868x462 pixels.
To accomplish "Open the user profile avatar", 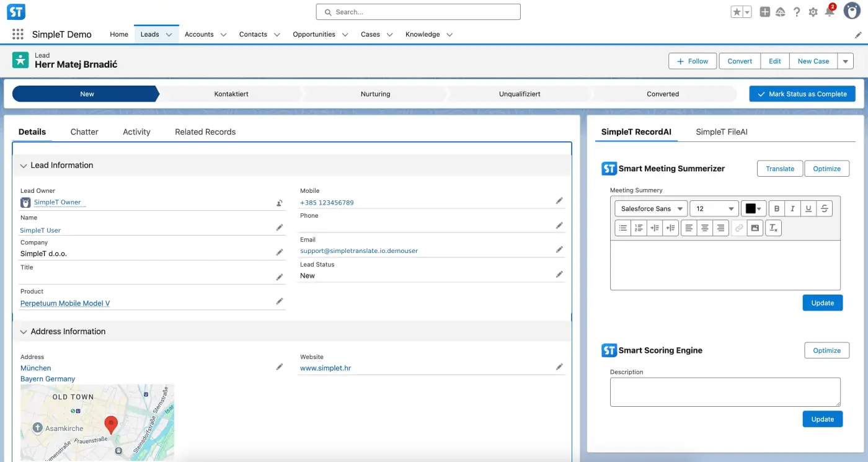I will (x=852, y=11).
